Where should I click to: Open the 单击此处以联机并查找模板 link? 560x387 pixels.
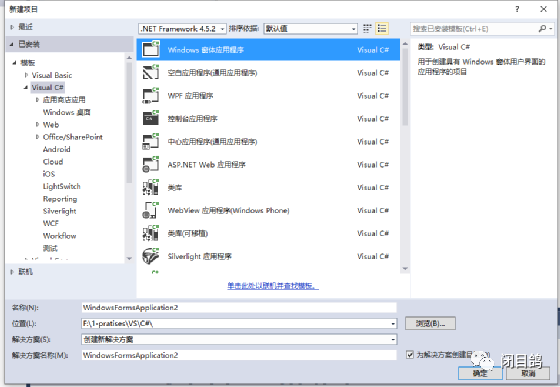(273, 286)
